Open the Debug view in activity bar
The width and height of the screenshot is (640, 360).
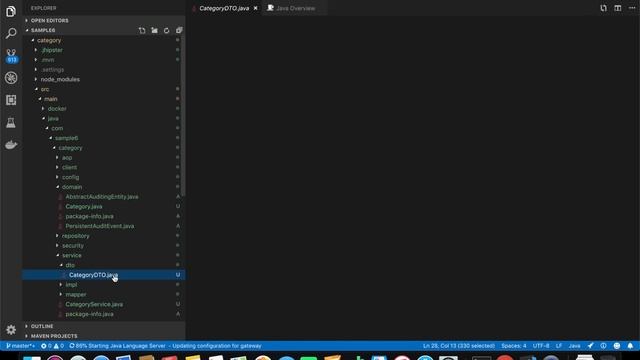(11, 78)
